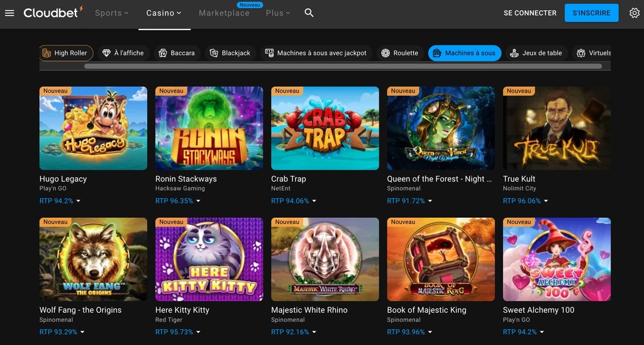
Task: Select the Machines à sous avec jackpot label
Action: point(321,53)
